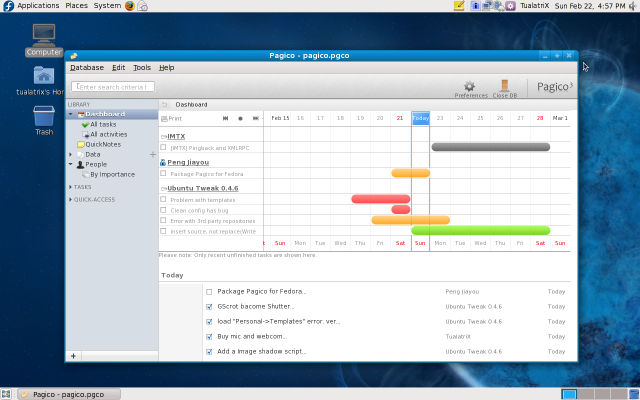
Task: Click the Data icon in library
Action: pyautogui.click(x=81, y=155)
